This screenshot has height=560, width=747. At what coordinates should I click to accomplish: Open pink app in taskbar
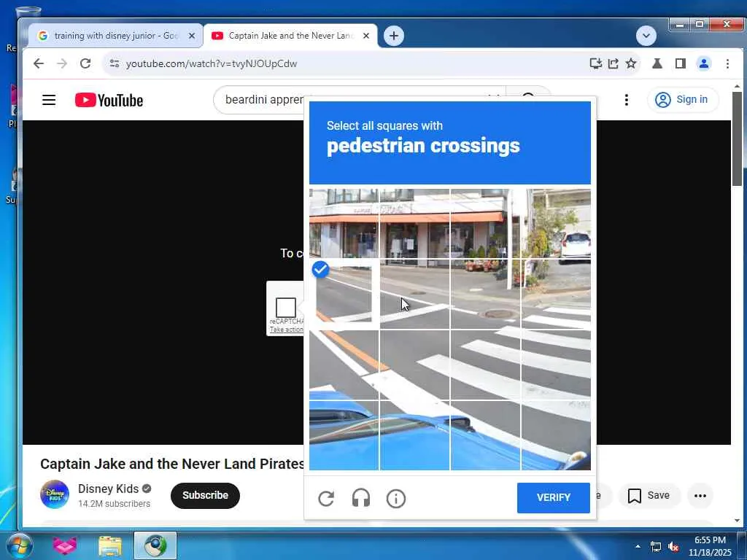65,545
